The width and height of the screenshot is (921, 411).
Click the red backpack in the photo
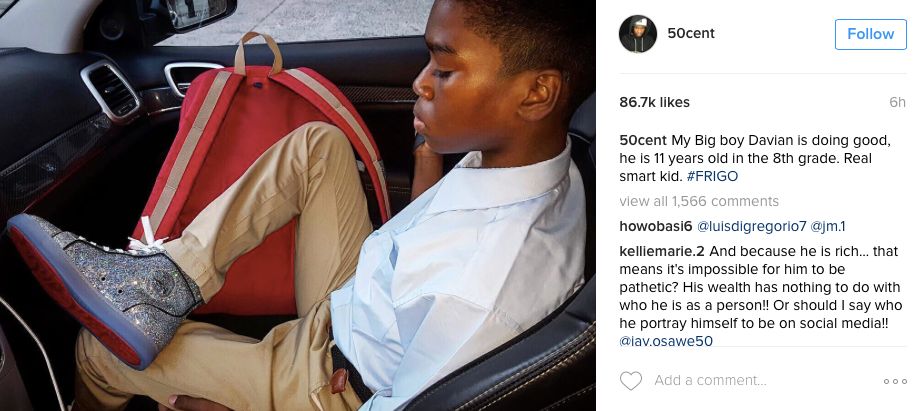tap(258, 176)
